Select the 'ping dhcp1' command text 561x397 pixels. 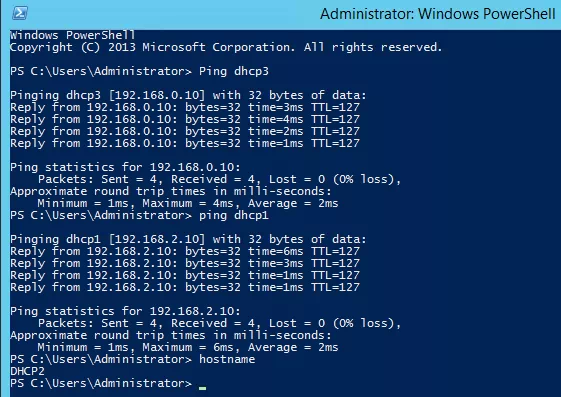click(234, 215)
